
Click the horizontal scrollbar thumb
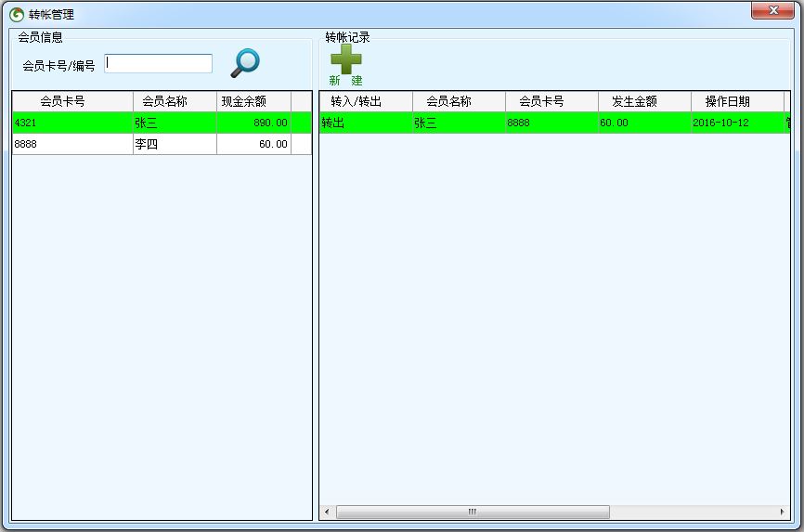coord(473,512)
